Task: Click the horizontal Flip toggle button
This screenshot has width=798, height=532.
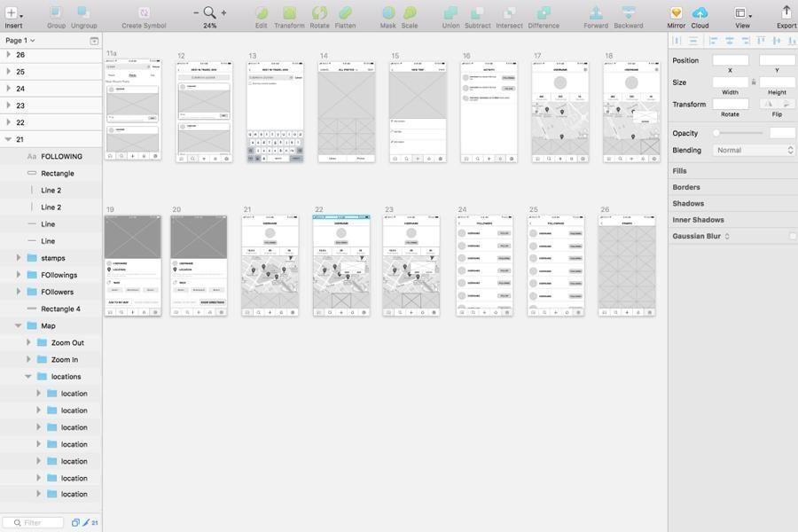Action: coord(768,104)
